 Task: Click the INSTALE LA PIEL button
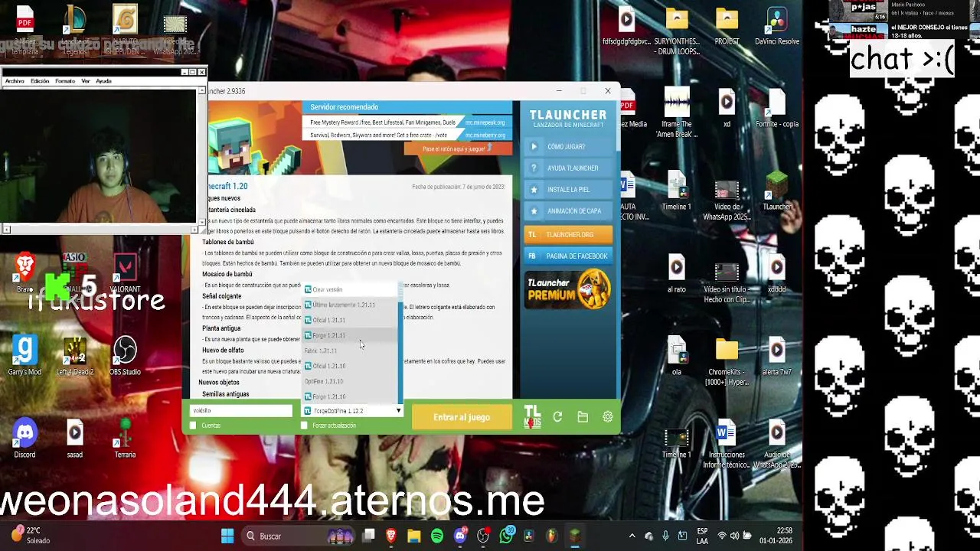570,189
